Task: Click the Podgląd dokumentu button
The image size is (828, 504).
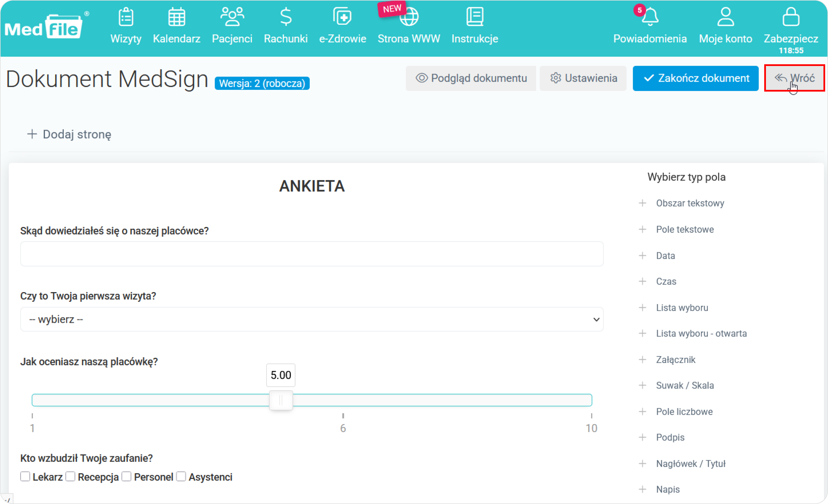Action: tap(471, 78)
